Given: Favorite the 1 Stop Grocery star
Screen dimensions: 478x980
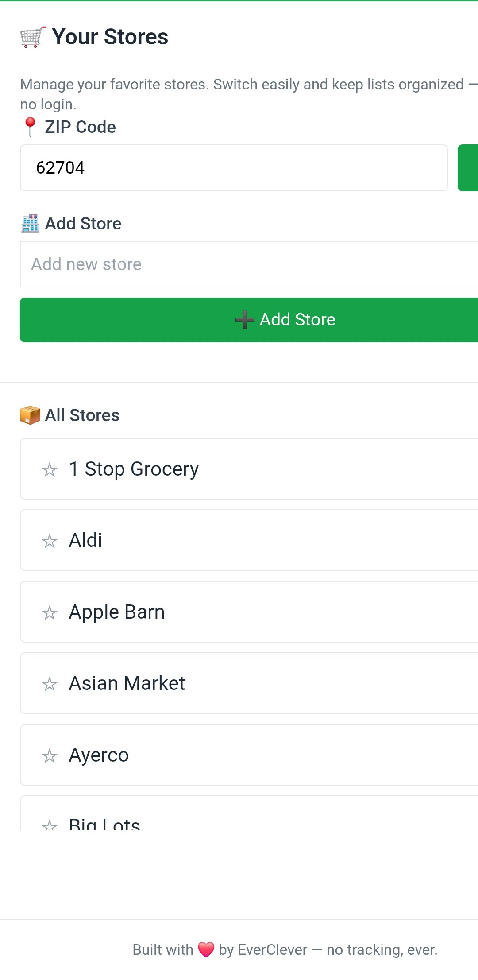Looking at the screenshot, I should (x=50, y=470).
